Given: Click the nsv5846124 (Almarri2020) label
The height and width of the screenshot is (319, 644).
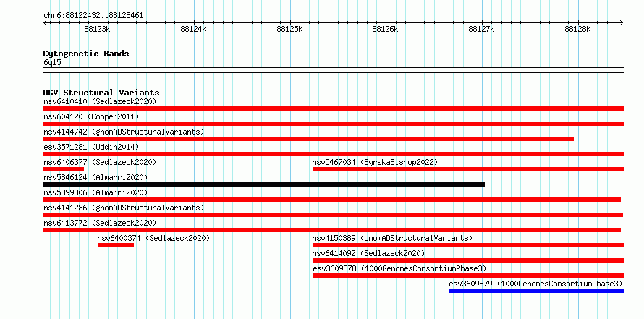Looking at the screenshot, I should 96,177.
